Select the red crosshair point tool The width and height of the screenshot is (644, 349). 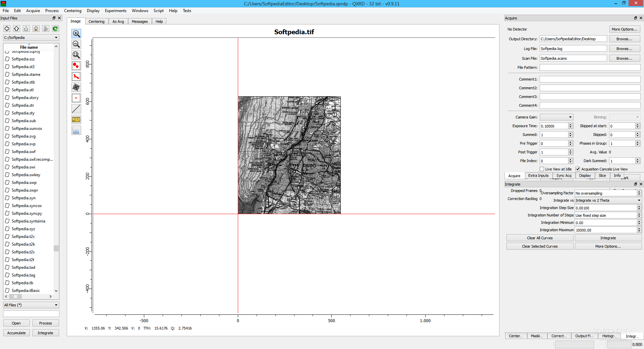tap(76, 98)
